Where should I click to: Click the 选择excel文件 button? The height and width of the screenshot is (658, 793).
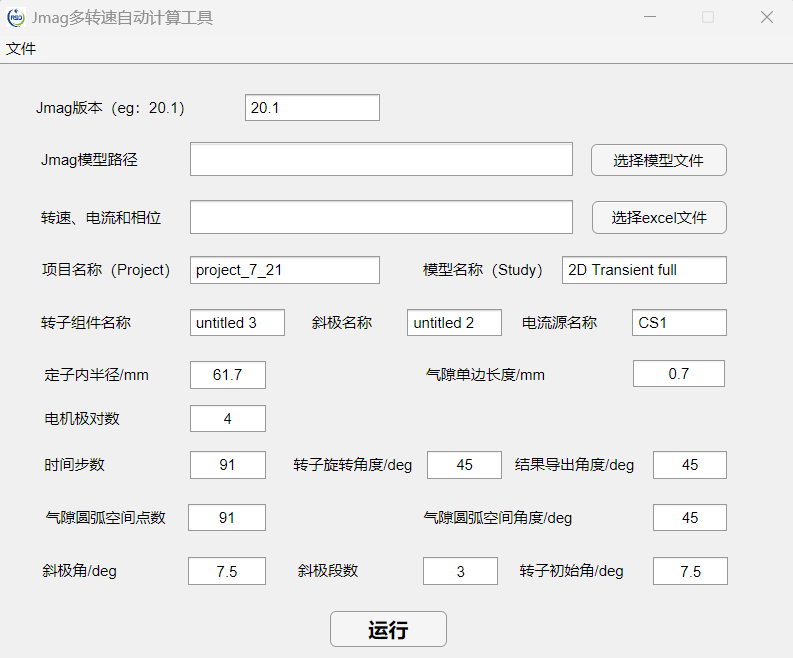[x=658, y=217]
